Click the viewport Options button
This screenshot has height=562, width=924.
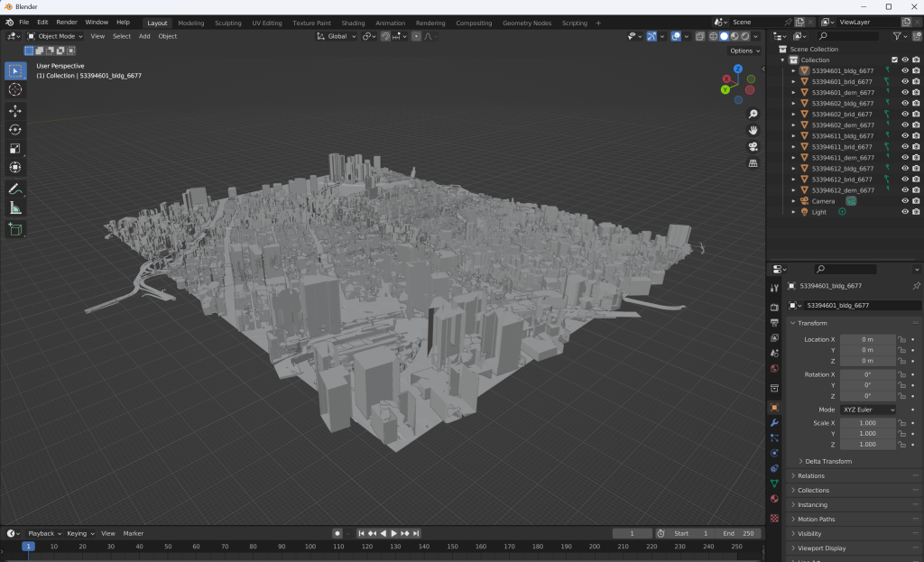tap(744, 51)
